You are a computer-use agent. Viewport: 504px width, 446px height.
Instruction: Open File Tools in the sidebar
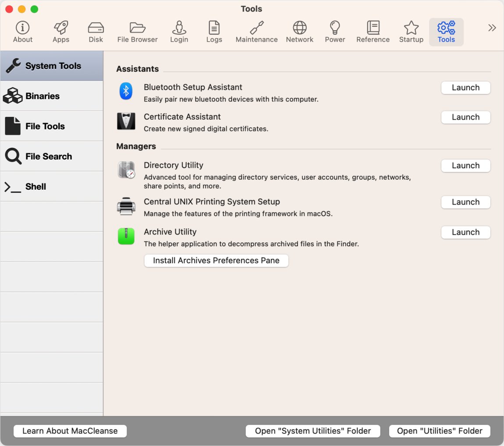[51, 126]
